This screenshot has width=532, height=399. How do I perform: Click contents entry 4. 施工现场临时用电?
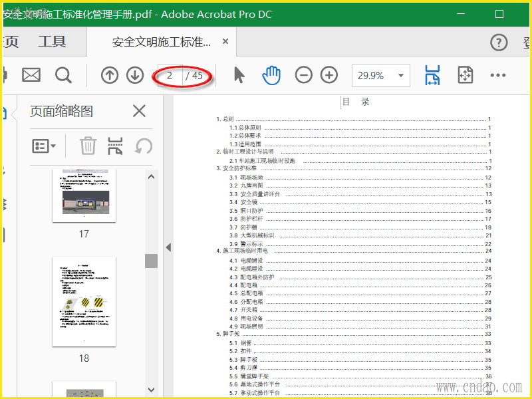(354, 251)
